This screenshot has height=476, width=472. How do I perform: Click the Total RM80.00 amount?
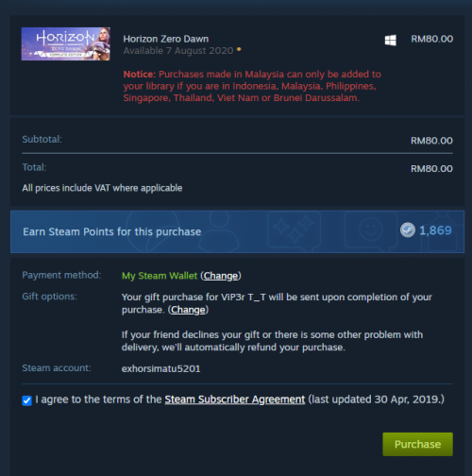(x=431, y=169)
